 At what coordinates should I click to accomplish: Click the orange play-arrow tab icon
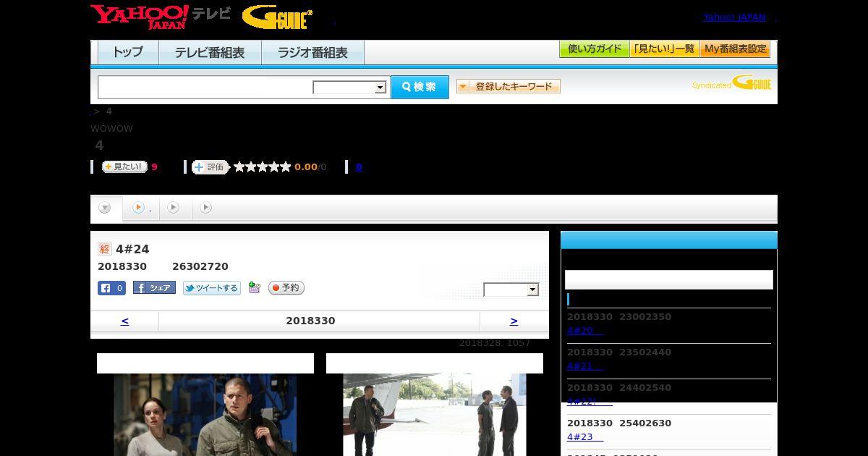click(138, 208)
